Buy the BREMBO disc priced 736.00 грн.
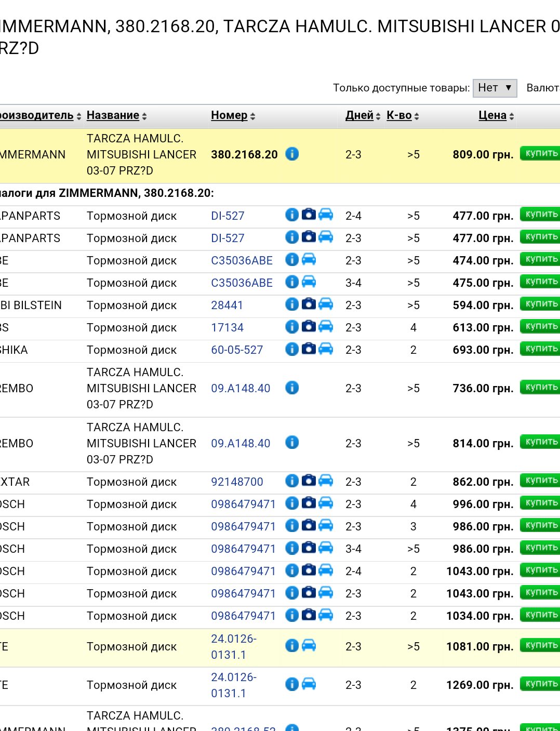560x731 pixels. point(540,387)
